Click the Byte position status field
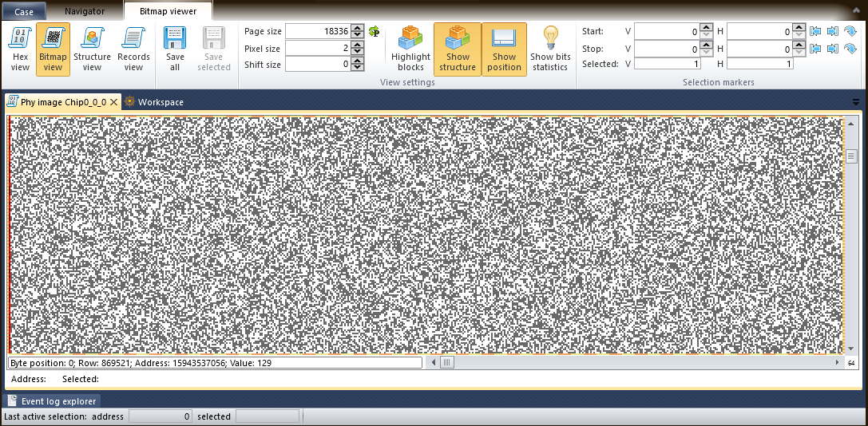This screenshot has width=868, height=426. [x=216, y=363]
